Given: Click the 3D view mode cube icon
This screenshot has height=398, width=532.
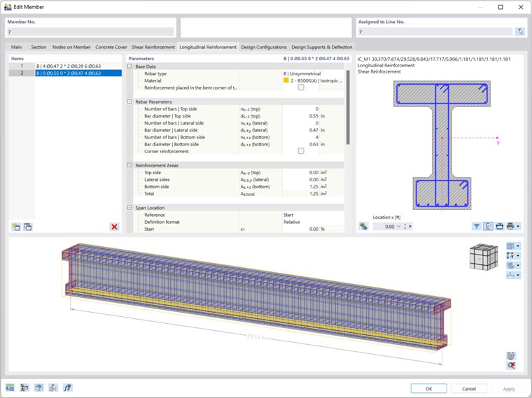Looking at the screenshot, I should click(x=510, y=246).
